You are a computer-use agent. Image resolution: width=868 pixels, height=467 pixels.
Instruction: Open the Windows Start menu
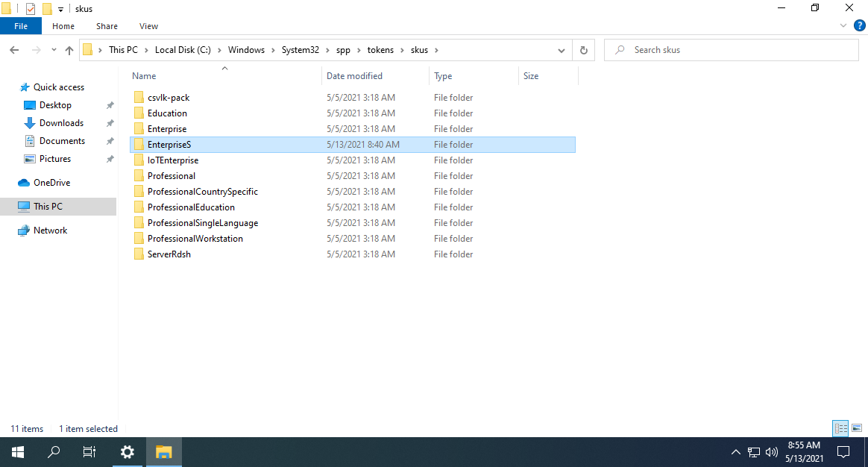click(18, 452)
